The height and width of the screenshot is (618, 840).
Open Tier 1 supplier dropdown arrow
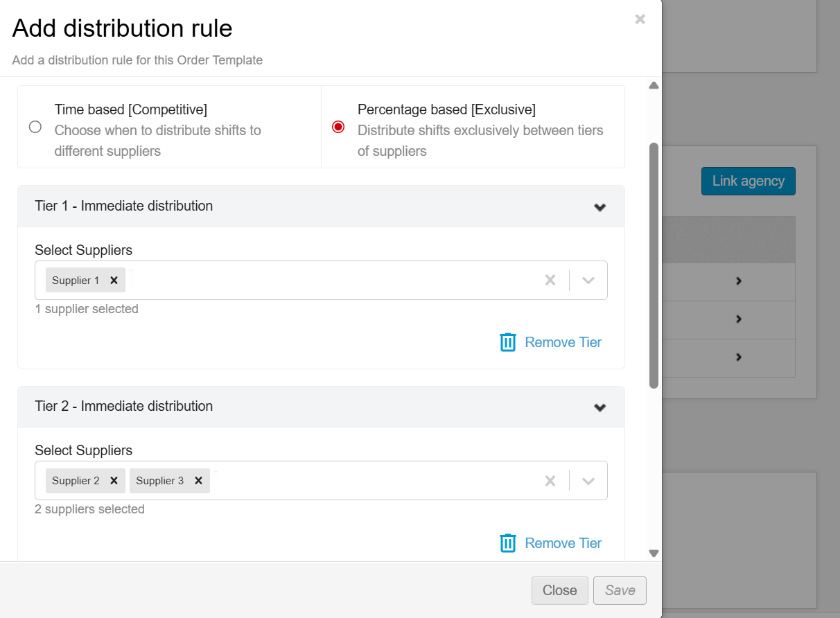(x=588, y=281)
